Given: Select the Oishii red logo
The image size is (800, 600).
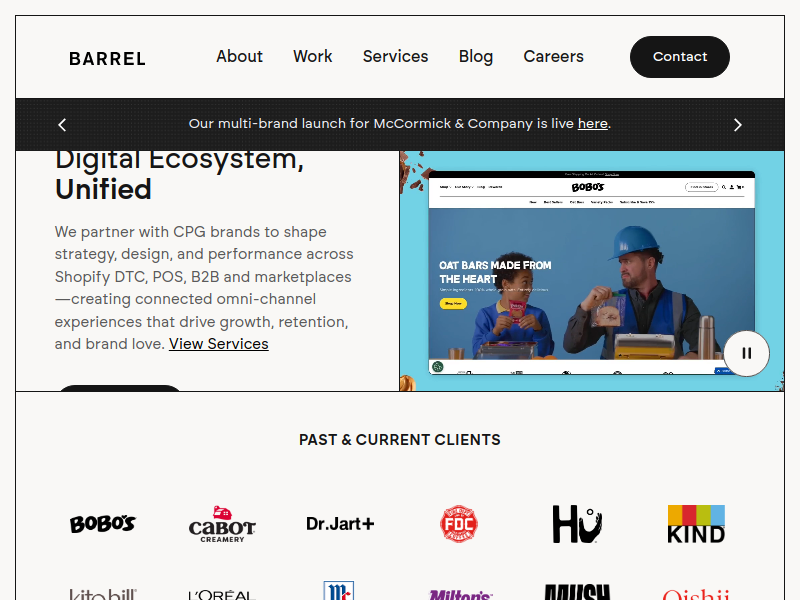Looking at the screenshot, I should pos(696,594).
